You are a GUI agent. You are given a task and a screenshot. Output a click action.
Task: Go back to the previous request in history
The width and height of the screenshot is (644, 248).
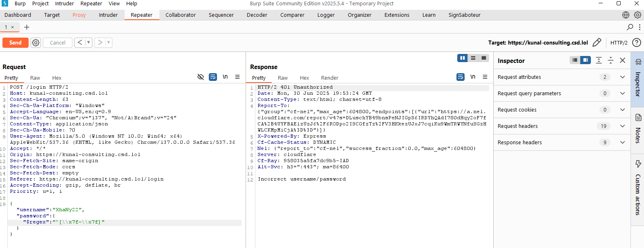pos(80,42)
